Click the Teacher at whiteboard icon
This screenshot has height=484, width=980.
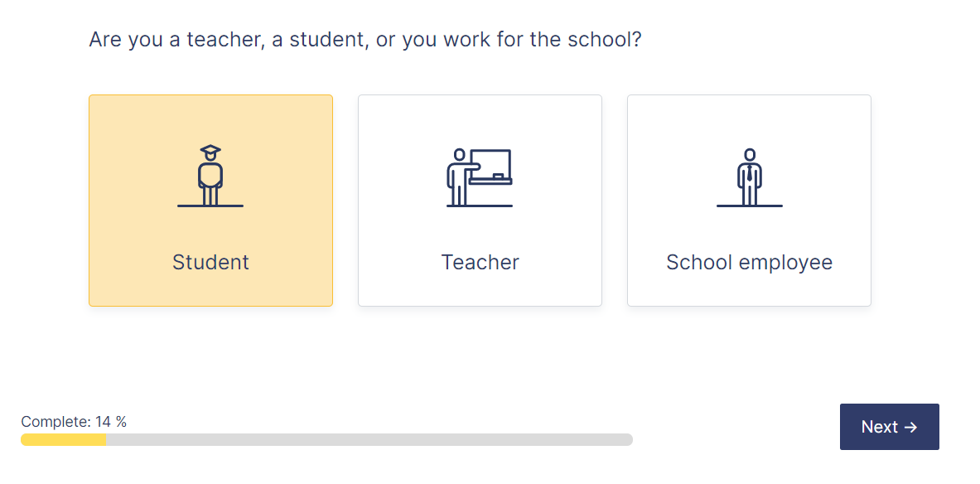coord(480,177)
